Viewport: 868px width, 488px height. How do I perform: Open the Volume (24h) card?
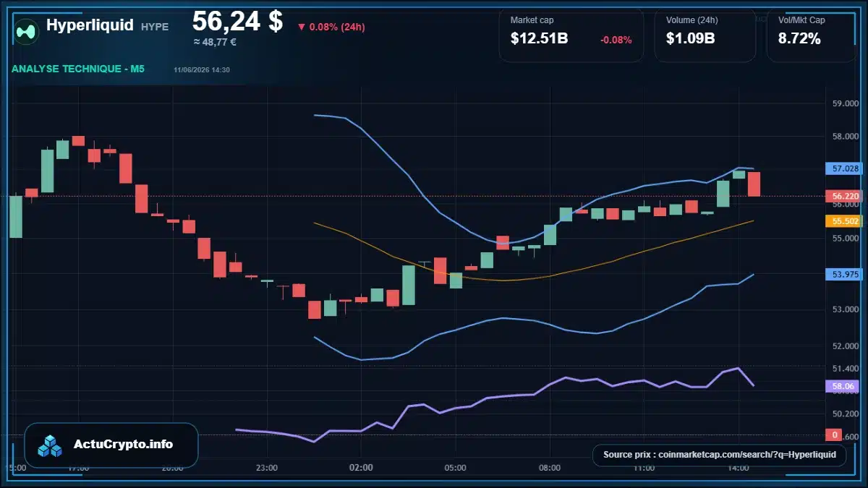(705, 35)
